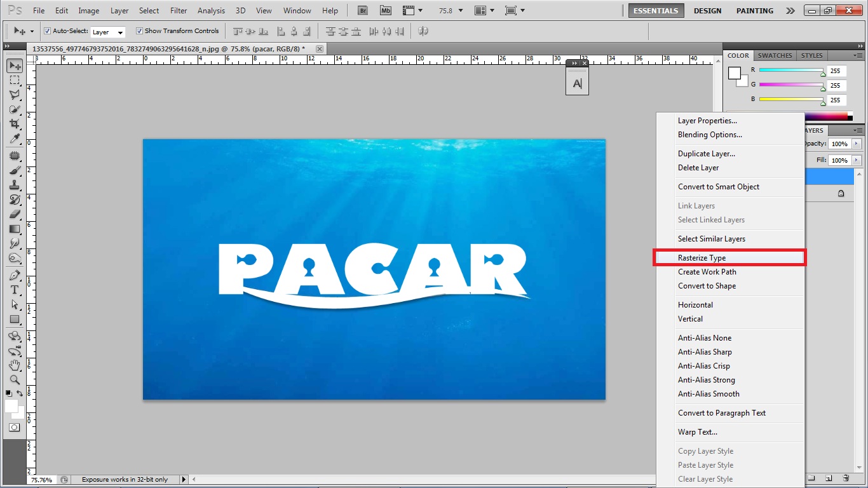The image size is (868, 488).
Task: Launch Mini Bridge with Mb icon
Action: tap(386, 10)
